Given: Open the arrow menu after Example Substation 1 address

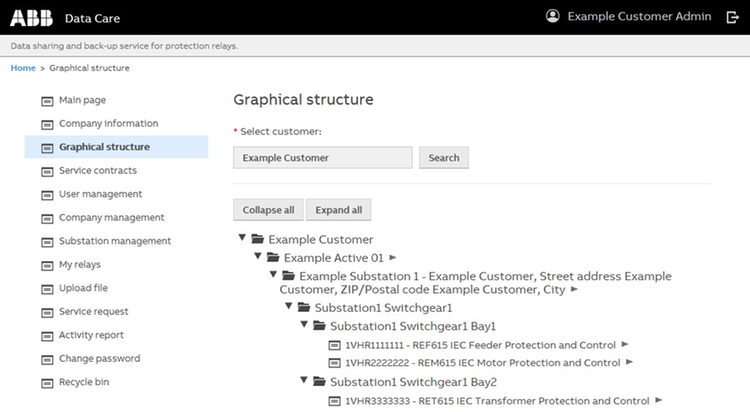Looking at the screenshot, I should [574, 289].
